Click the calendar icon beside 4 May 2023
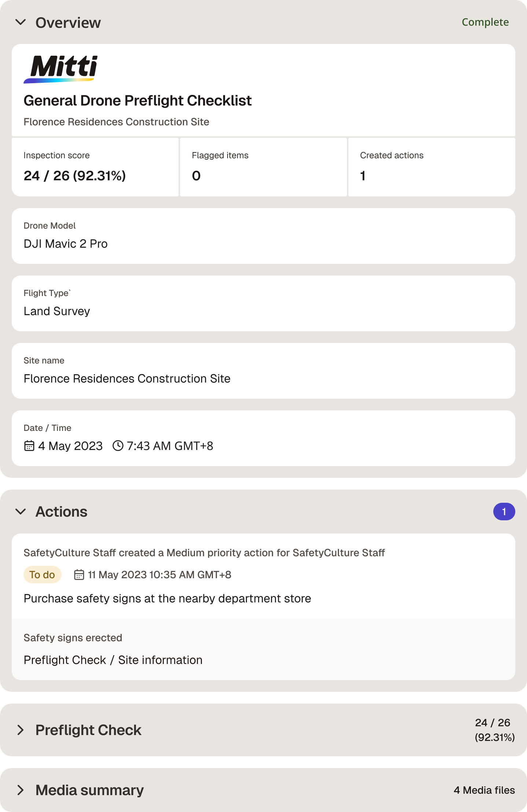 click(x=29, y=446)
